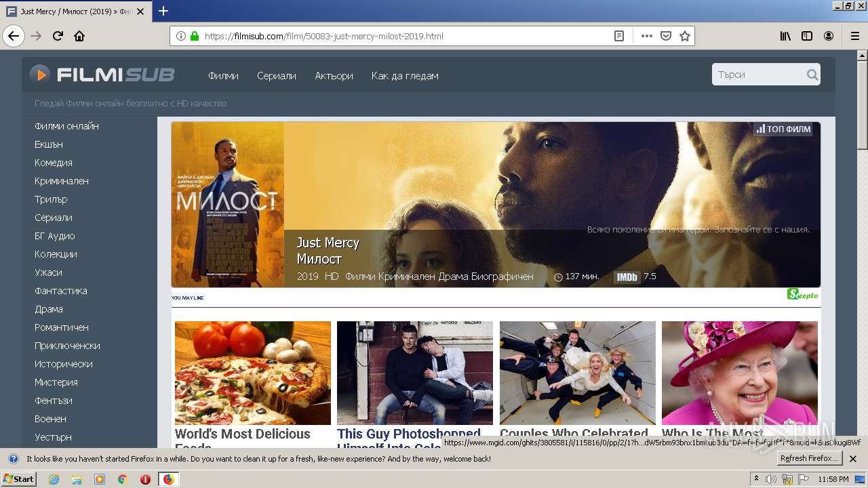
Task: Click the search magnifier icon on the site
Action: (x=812, y=75)
